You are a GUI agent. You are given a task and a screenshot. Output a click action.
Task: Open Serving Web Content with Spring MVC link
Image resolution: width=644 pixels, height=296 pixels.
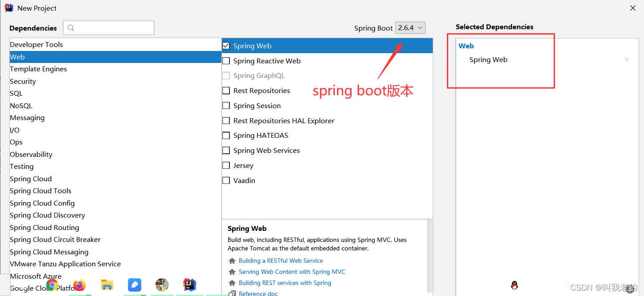292,272
